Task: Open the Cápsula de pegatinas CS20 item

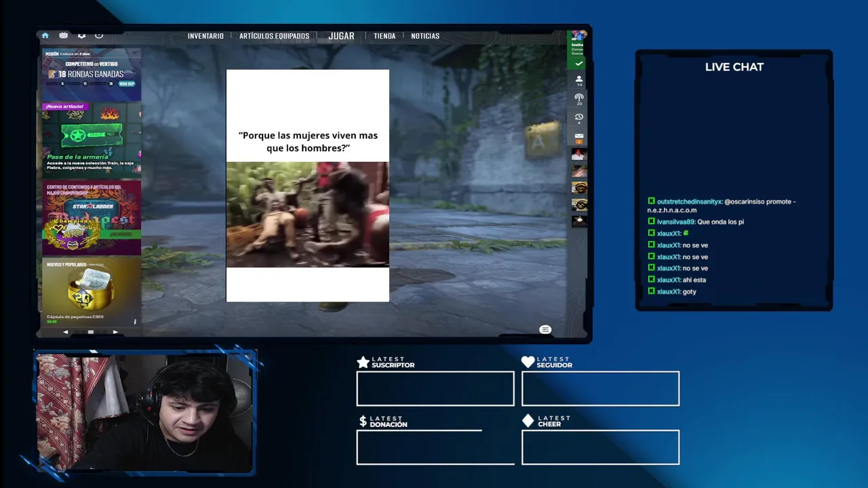Action: [x=92, y=291]
